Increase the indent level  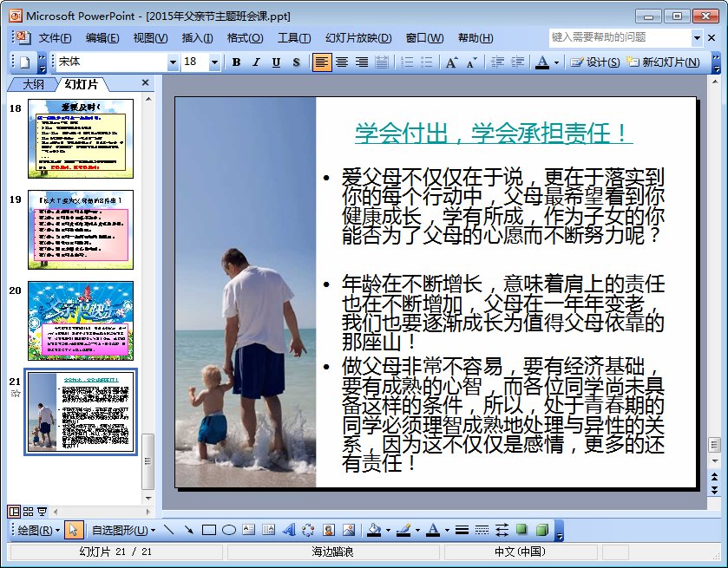click(517, 62)
